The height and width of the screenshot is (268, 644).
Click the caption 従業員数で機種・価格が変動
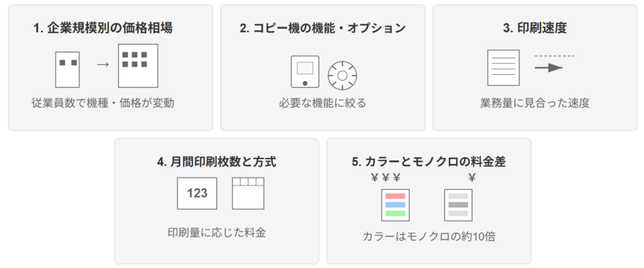pos(103,103)
